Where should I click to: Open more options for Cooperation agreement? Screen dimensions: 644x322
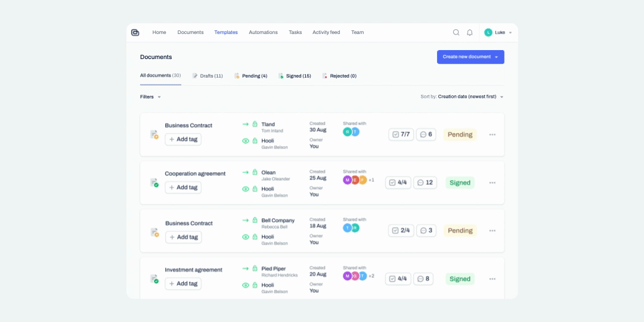[493, 183]
